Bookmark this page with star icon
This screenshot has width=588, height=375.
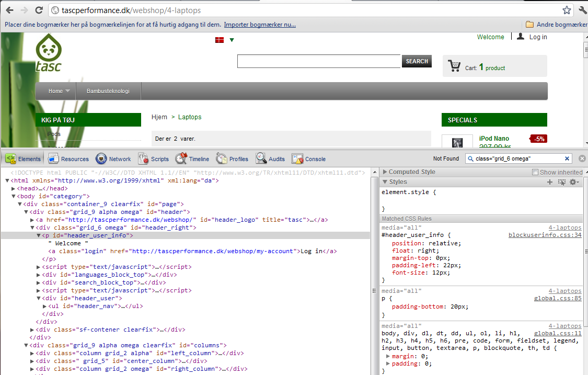pyautogui.click(x=567, y=10)
